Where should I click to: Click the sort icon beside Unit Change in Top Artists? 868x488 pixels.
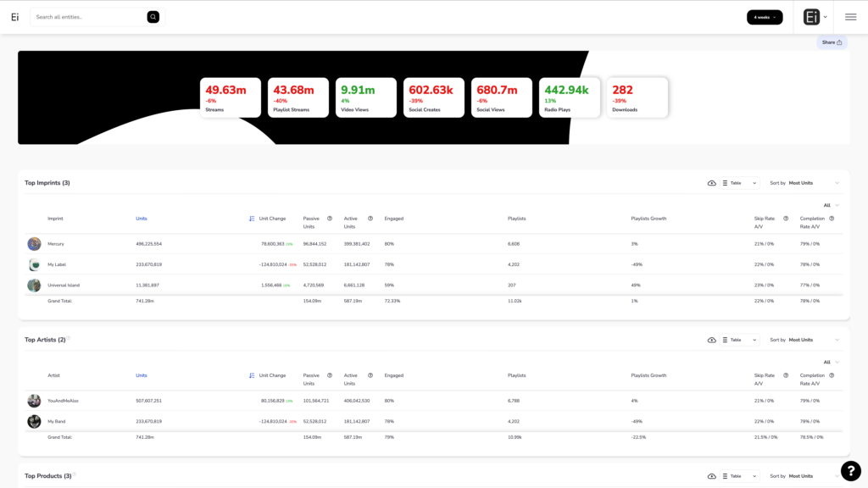[252, 375]
